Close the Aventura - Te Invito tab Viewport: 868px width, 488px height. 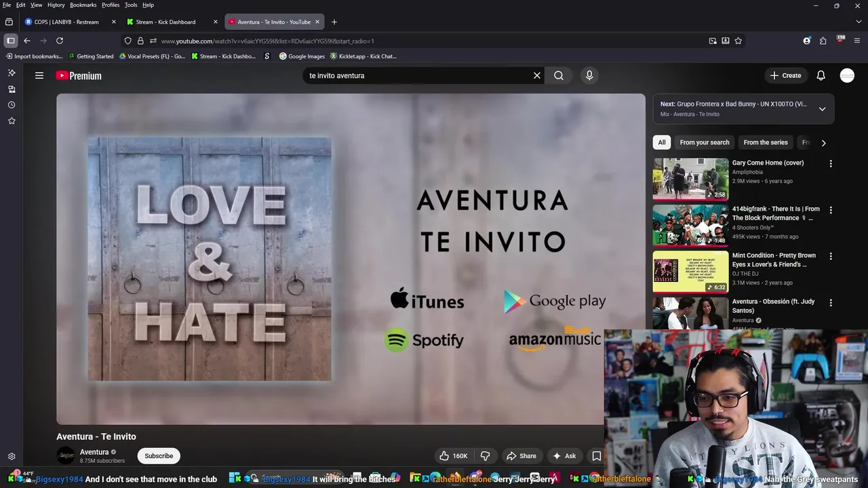[x=317, y=22]
